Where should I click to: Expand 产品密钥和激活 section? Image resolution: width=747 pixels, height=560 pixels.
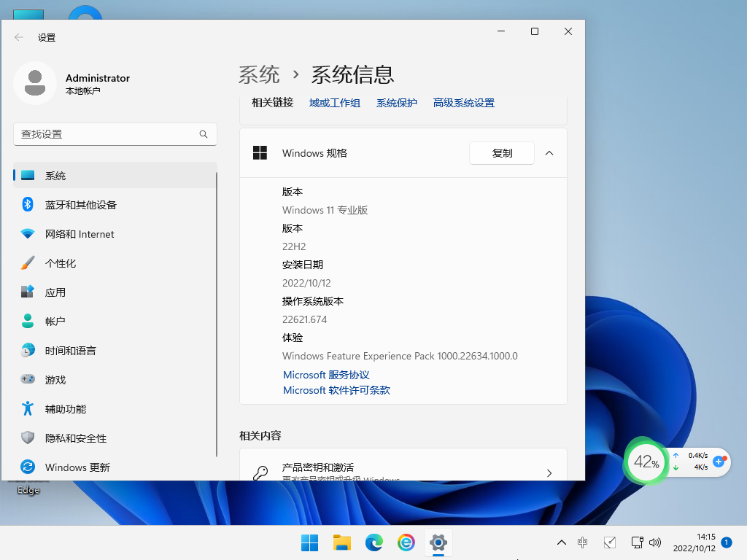(549, 472)
